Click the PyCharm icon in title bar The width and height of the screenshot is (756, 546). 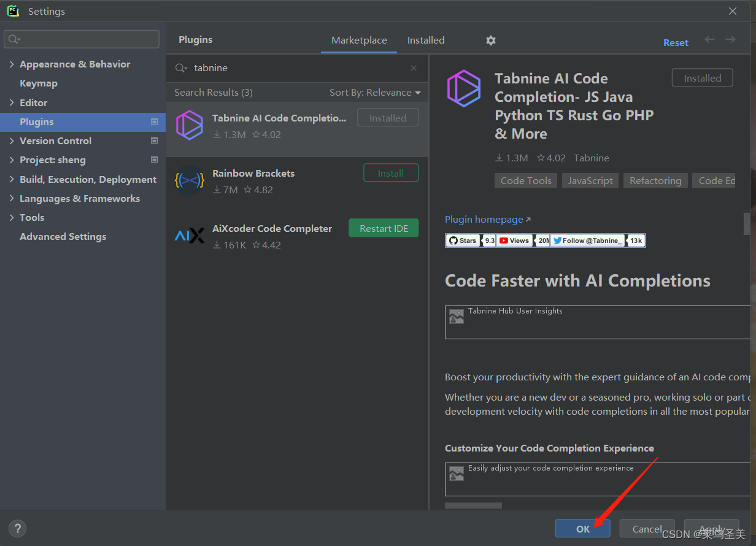(x=13, y=11)
